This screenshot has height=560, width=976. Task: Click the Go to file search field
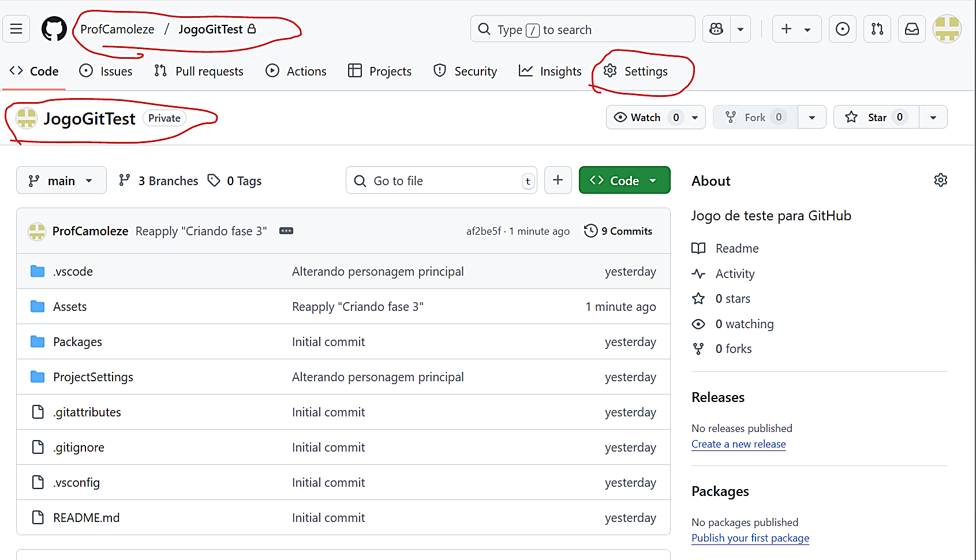tap(442, 181)
